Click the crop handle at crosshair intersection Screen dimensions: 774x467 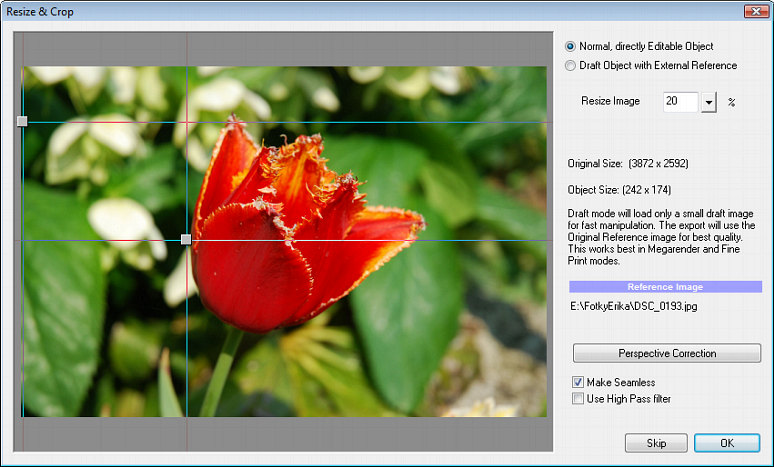click(186, 239)
